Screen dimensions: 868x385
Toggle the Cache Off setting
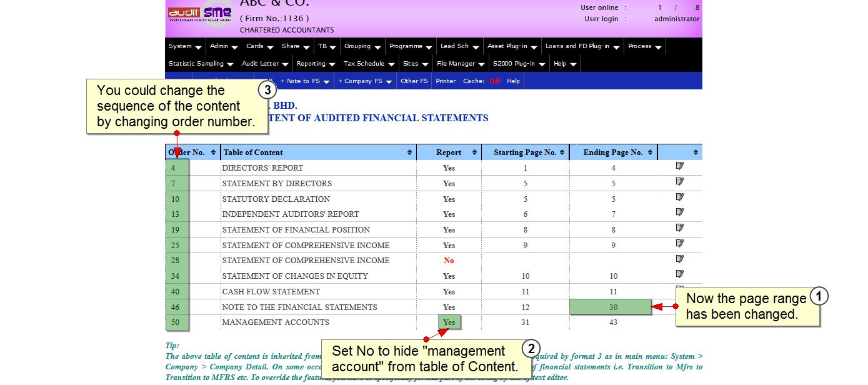click(x=494, y=81)
